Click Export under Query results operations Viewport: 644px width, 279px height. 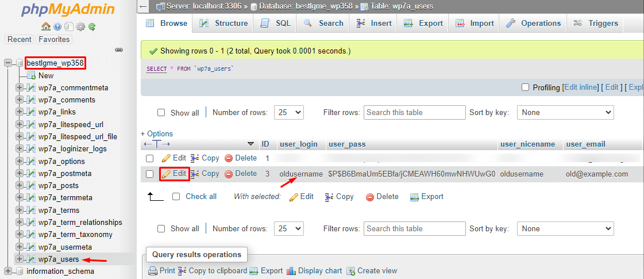coord(267,271)
